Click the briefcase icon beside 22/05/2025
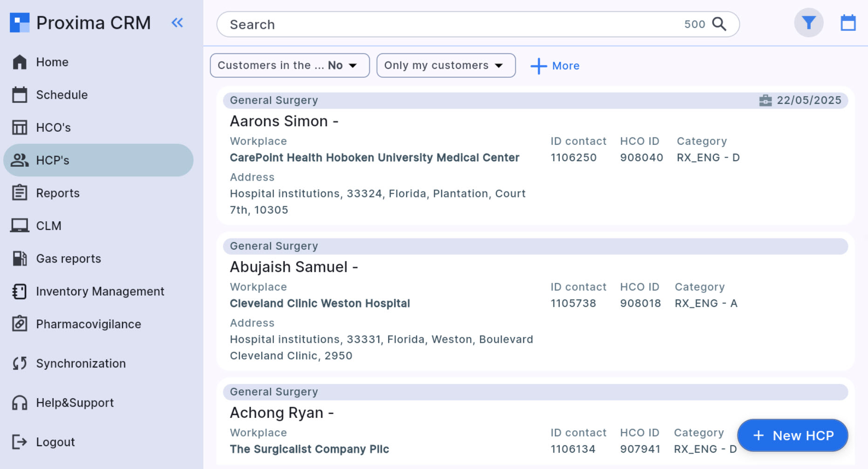This screenshot has height=469, width=868. coord(765,101)
